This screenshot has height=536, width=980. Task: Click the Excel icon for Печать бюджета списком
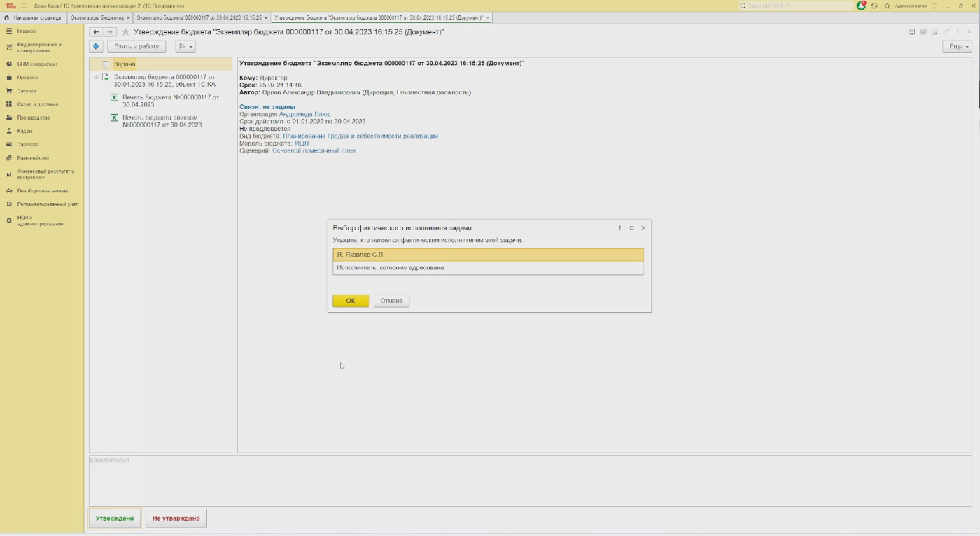click(x=115, y=118)
